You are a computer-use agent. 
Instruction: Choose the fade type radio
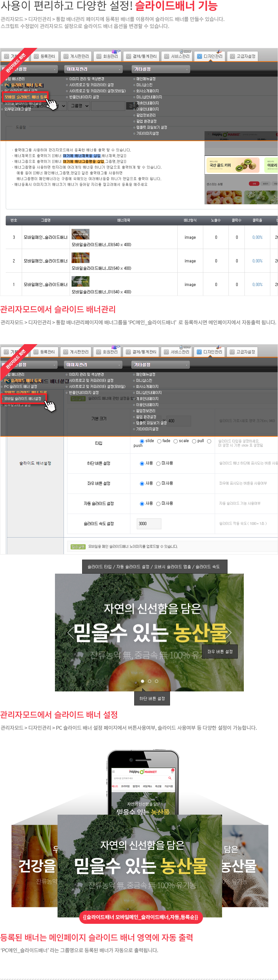pyautogui.click(x=159, y=441)
